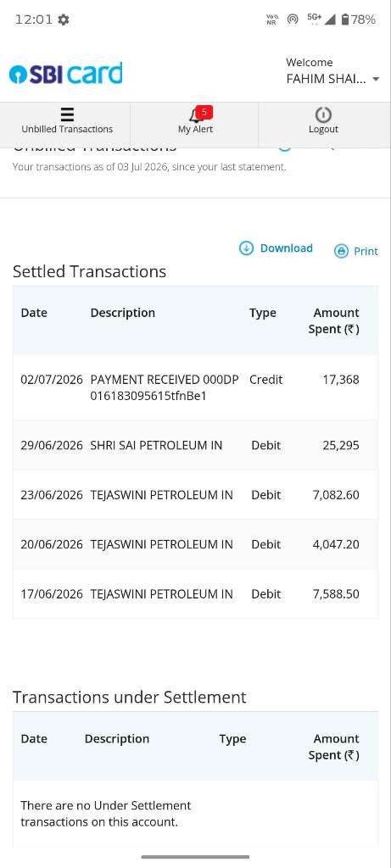The width and height of the screenshot is (391, 868).
Task: Open the settings gear in status bar
Action: 64,20
